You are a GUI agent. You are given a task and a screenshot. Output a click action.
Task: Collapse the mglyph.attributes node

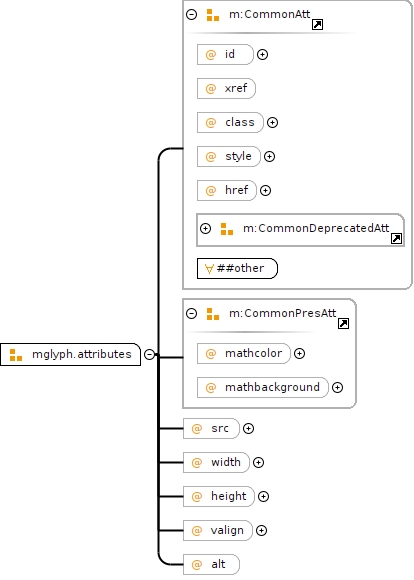coord(149,354)
